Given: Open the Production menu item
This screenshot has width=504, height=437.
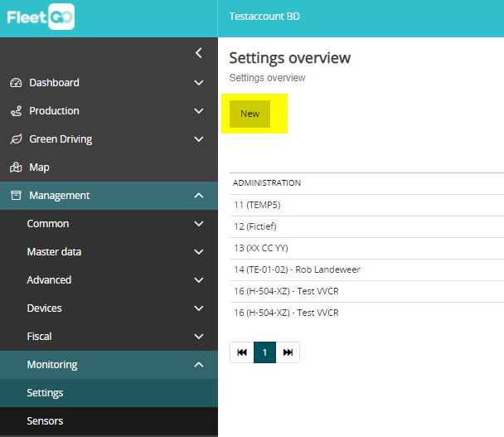Looking at the screenshot, I should [x=109, y=111].
